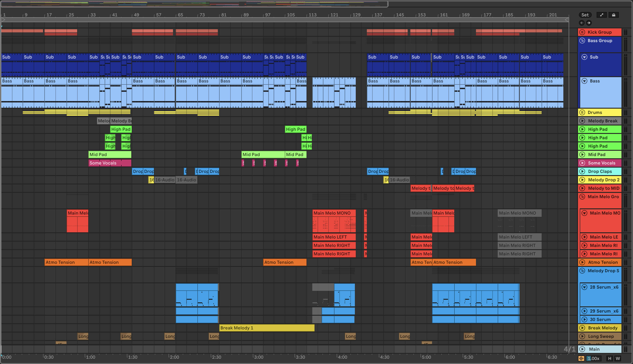
Task: Click the Atmo Tension track unfold icon
Action: [x=582, y=262]
